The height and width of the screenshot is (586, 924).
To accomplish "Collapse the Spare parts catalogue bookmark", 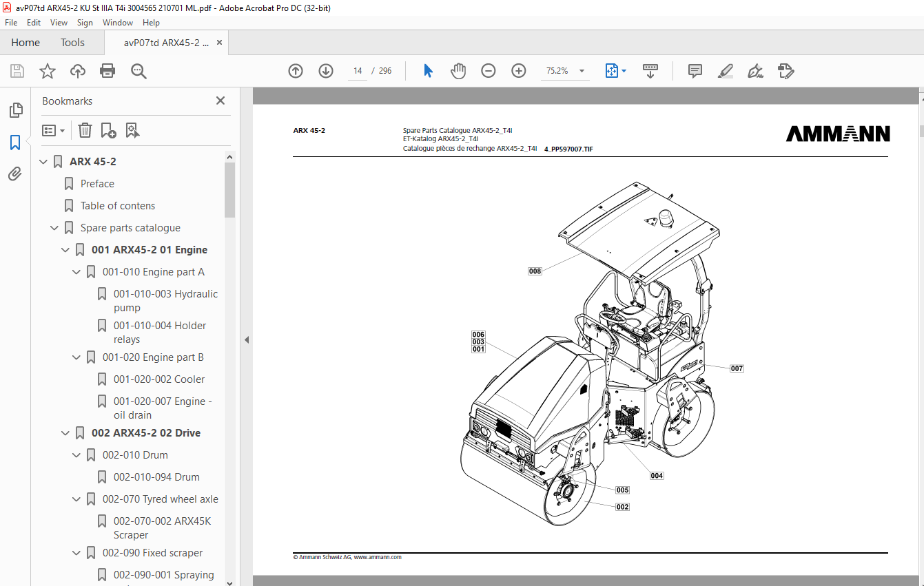I will click(x=54, y=228).
